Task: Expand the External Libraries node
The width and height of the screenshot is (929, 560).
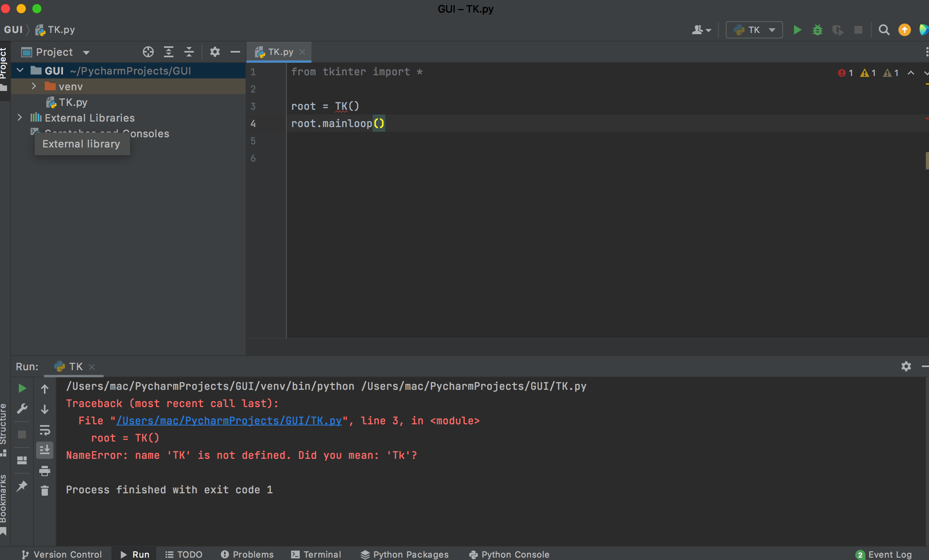Action: click(20, 118)
